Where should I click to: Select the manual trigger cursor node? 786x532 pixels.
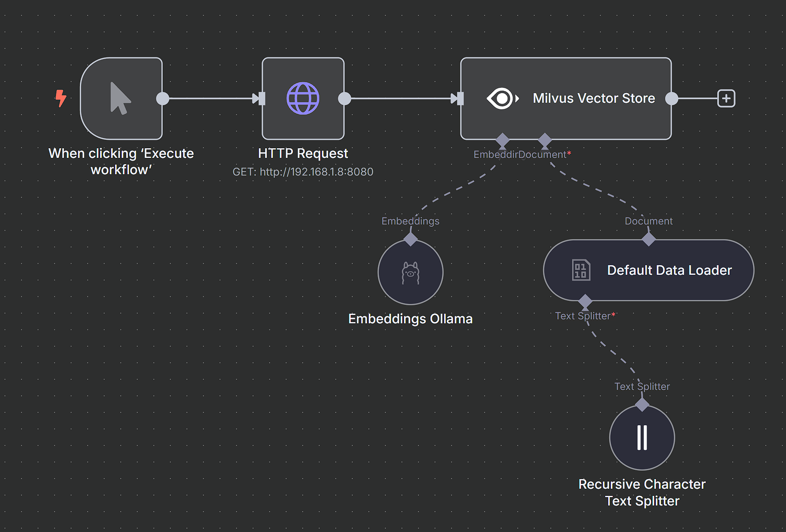coord(121,98)
